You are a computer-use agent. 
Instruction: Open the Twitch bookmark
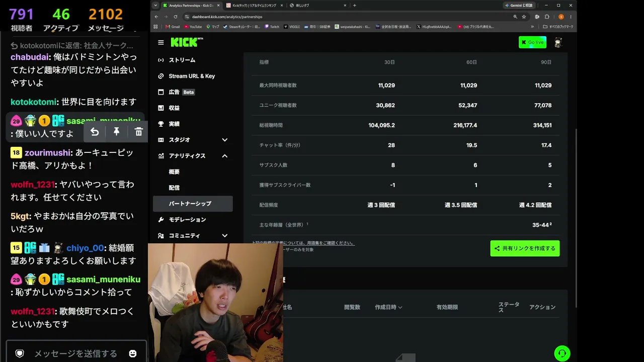click(272, 27)
